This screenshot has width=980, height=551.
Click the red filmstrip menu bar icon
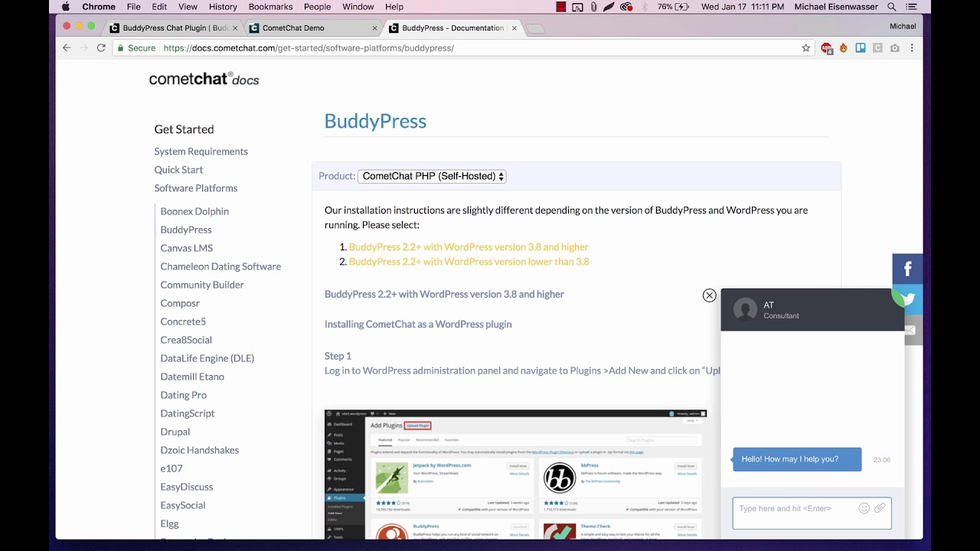561,7
